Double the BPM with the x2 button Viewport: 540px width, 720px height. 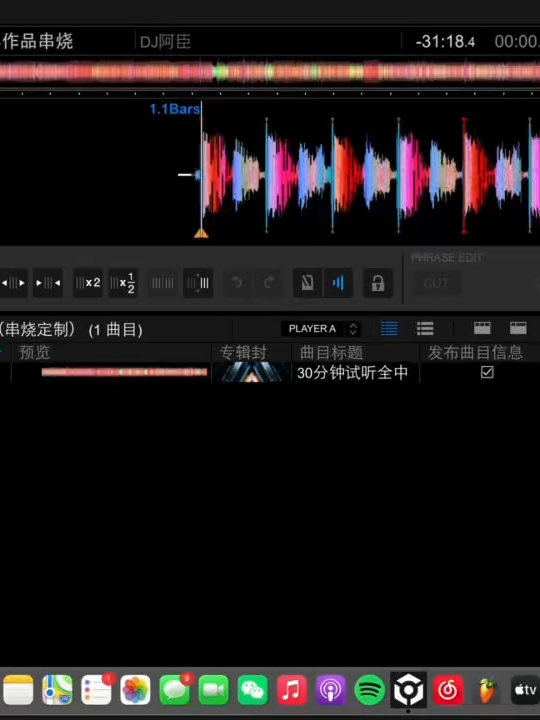click(x=88, y=283)
